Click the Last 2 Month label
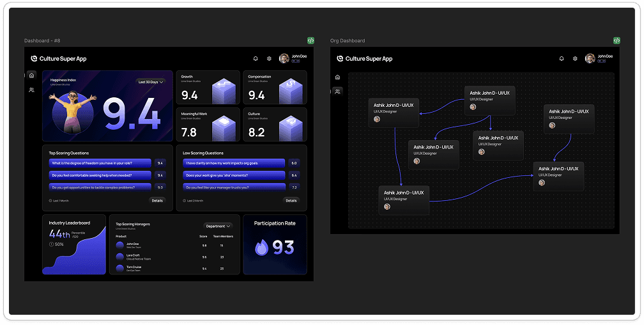The image size is (644, 325). point(195,201)
